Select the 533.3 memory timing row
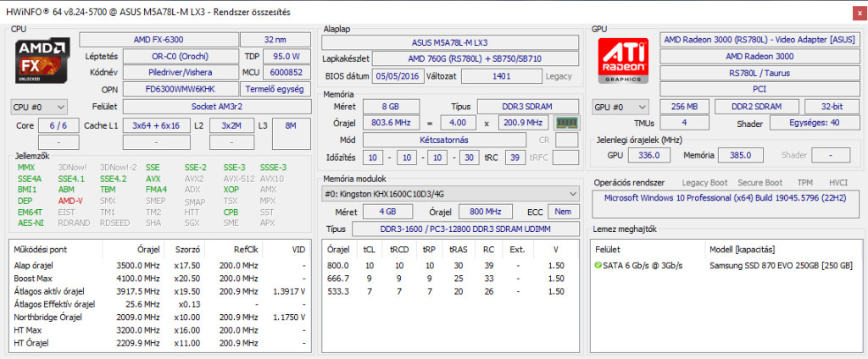Viewport: 868px width, 359px height. click(450, 291)
